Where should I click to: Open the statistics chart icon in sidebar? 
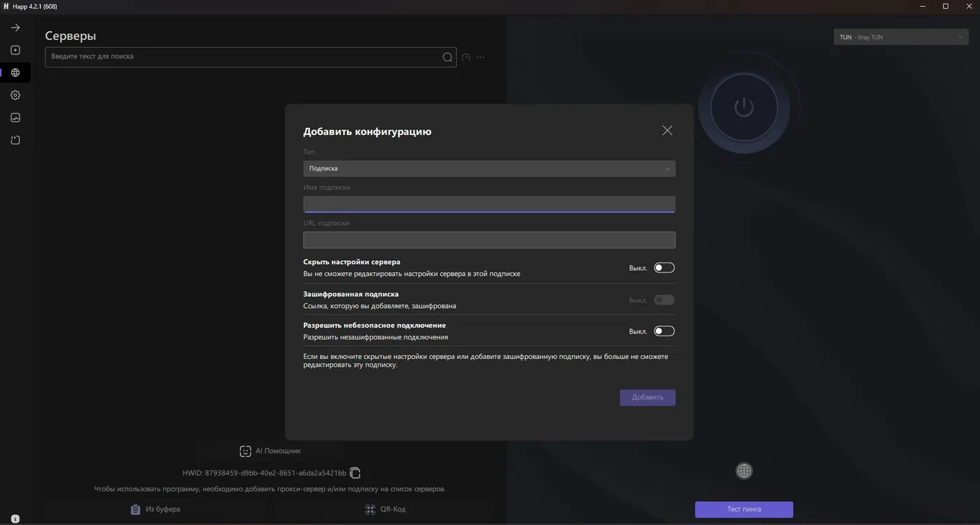(x=15, y=118)
